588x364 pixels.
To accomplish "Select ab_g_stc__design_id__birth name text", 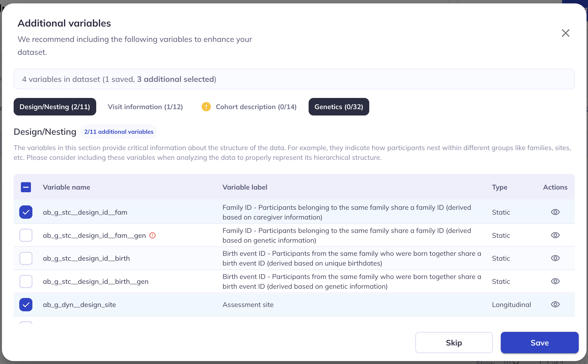I will pyautogui.click(x=86, y=258).
